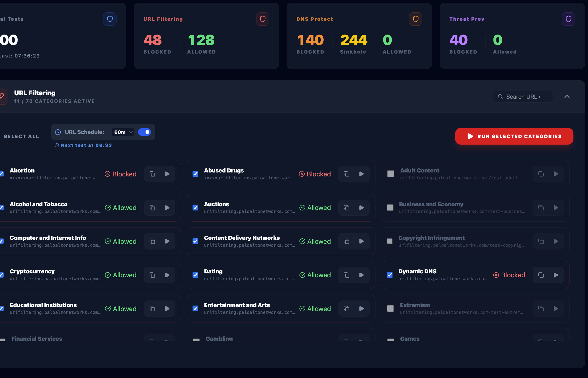Run the Computer and Internet Info test

click(167, 241)
